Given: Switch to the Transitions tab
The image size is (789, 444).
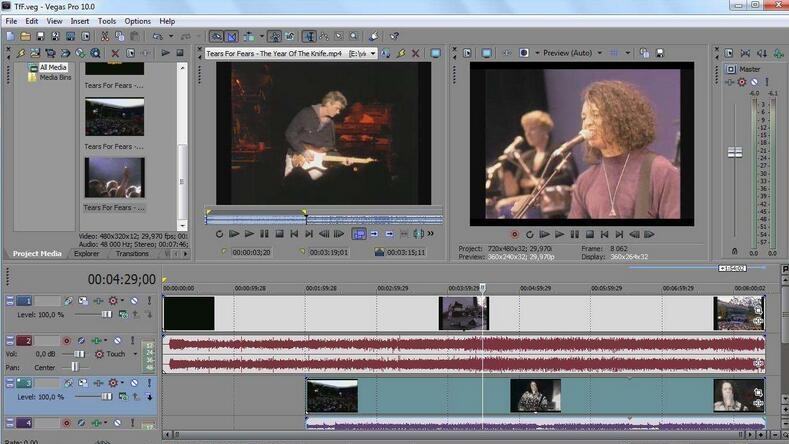Looking at the screenshot, I should 132,253.
